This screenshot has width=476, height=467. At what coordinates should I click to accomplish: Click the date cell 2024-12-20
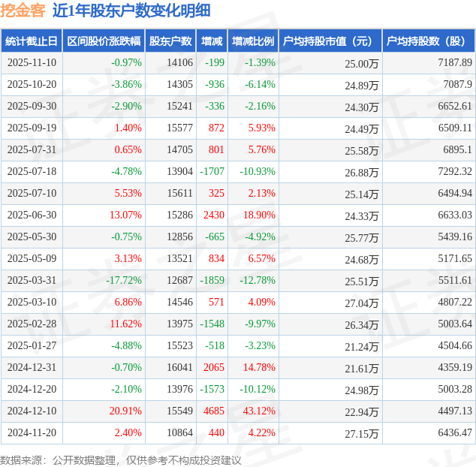(x=32, y=389)
